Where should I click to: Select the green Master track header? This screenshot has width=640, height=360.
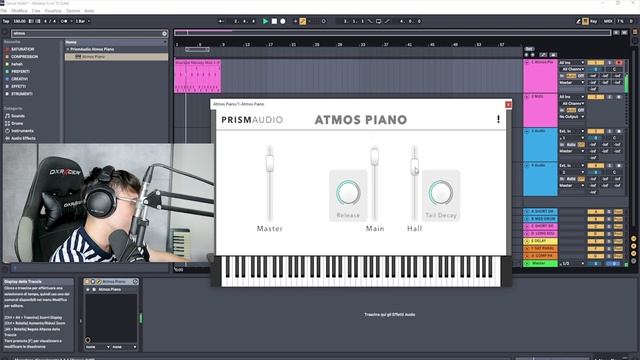(x=541, y=264)
